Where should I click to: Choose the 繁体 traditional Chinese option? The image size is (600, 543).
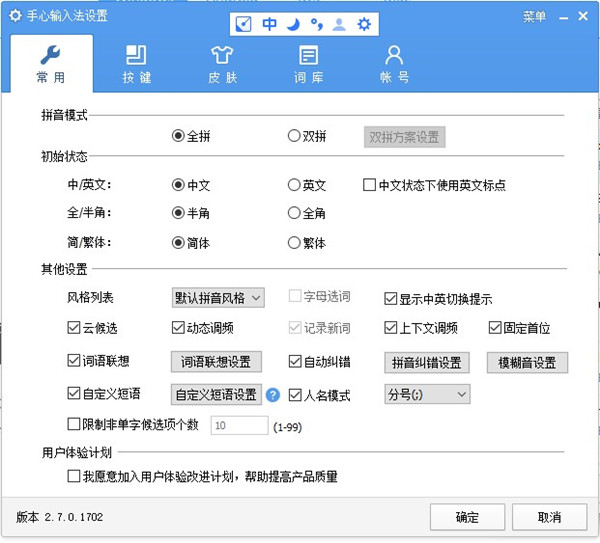[x=294, y=243]
